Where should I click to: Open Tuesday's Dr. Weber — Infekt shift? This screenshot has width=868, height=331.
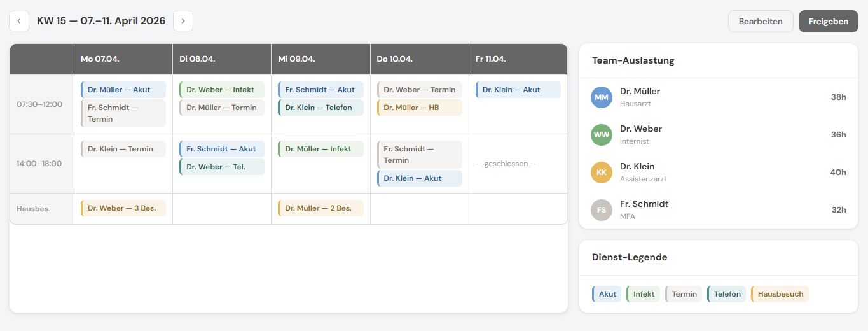(x=222, y=90)
